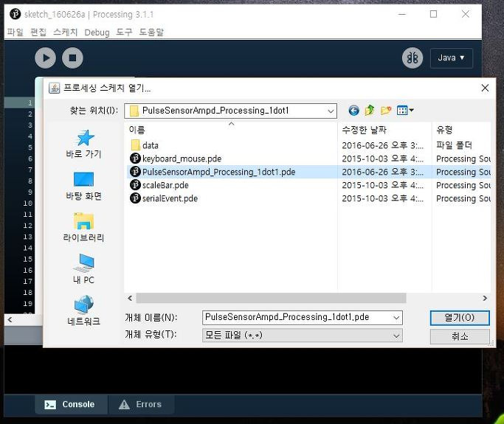Viewport: 504px width, 424px height.
Task: Click the Java icon in dialog title
Action: click(54, 88)
